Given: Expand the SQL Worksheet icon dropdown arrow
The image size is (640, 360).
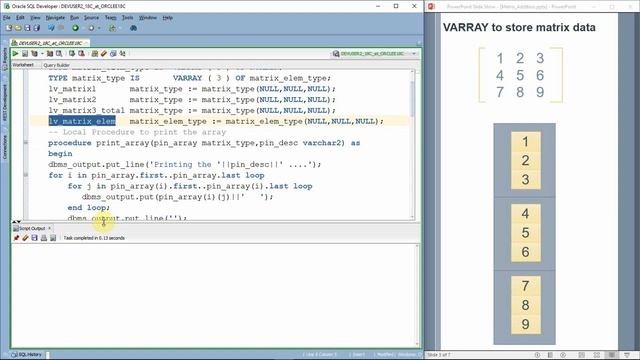Looking at the screenshot, I should tap(120, 28).
